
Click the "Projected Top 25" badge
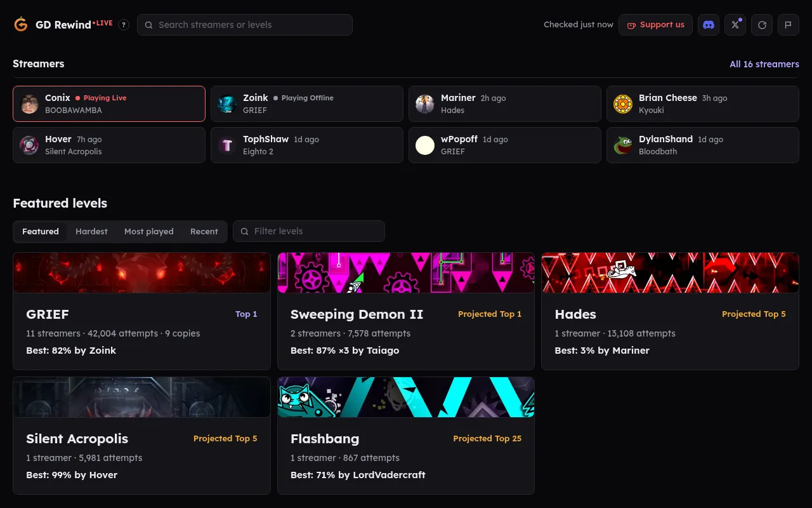click(487, 439)
